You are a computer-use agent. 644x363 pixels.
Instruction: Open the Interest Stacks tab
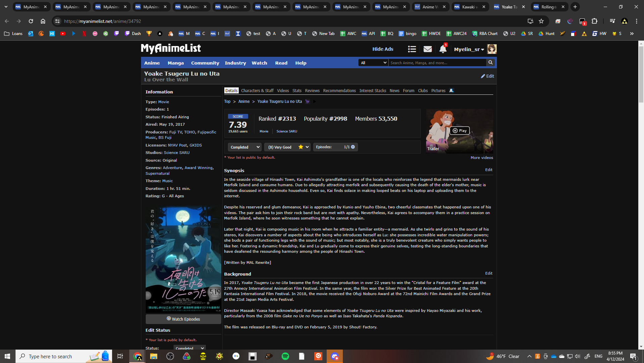pyautogui.click(x=373, y=90)
